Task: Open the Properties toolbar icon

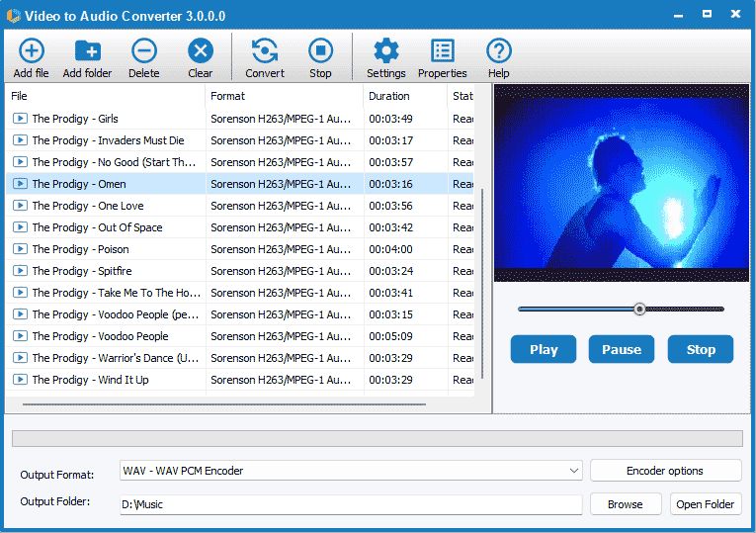Action: tap(442, 50)
